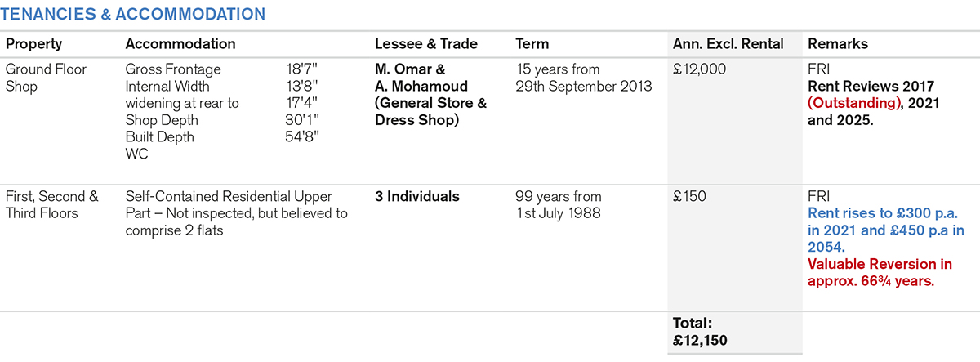Click the Built Depth 54'8" value
Viewport: 980px width, 362px height.
pos(296,136)
